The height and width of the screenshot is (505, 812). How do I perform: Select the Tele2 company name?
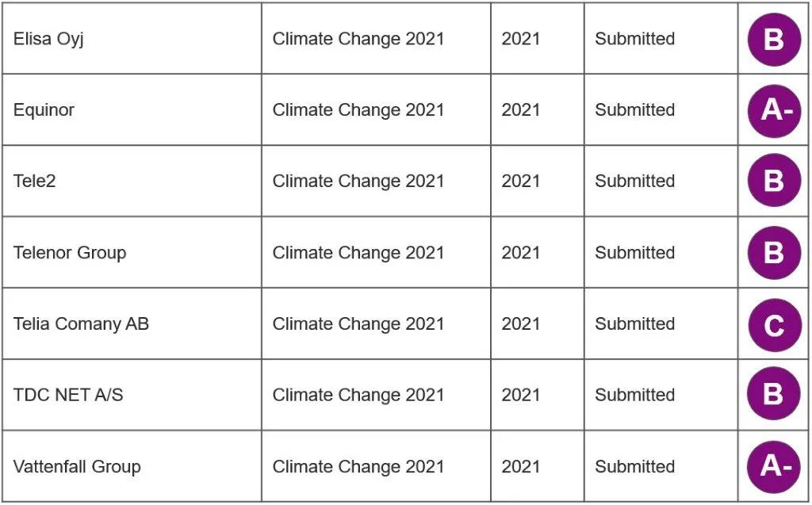(35, 181)
